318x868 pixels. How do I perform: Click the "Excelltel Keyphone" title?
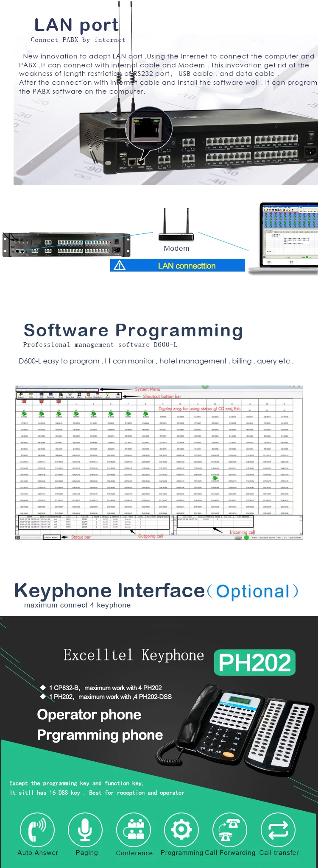click(134, 655)
